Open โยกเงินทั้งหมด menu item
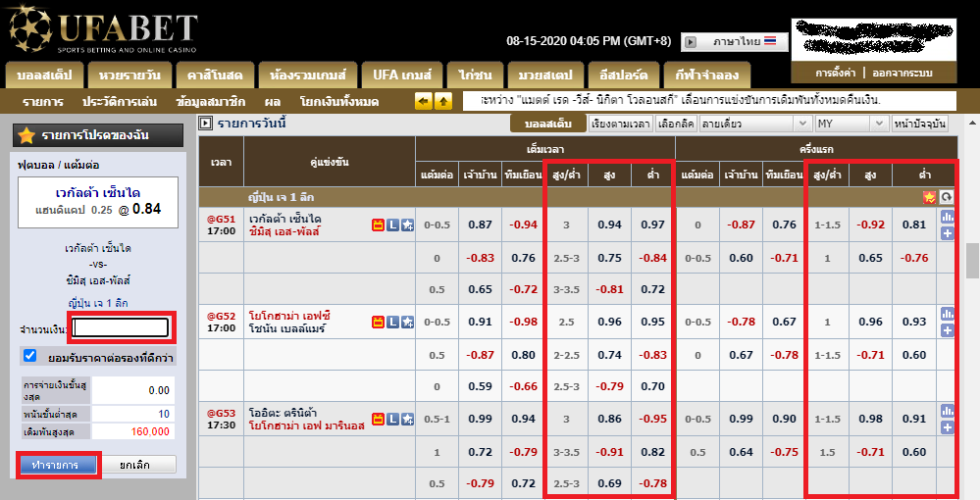This screenshot has width=980, height=500. [339, 102]
